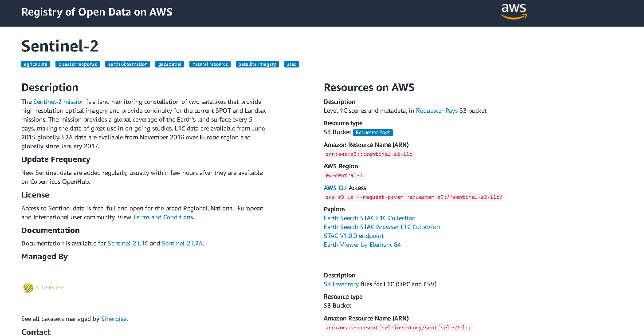Screen dimensions: 644x336
Task: Open Earth Search STAC Browser L1C Collection
Action: point(382,227)
